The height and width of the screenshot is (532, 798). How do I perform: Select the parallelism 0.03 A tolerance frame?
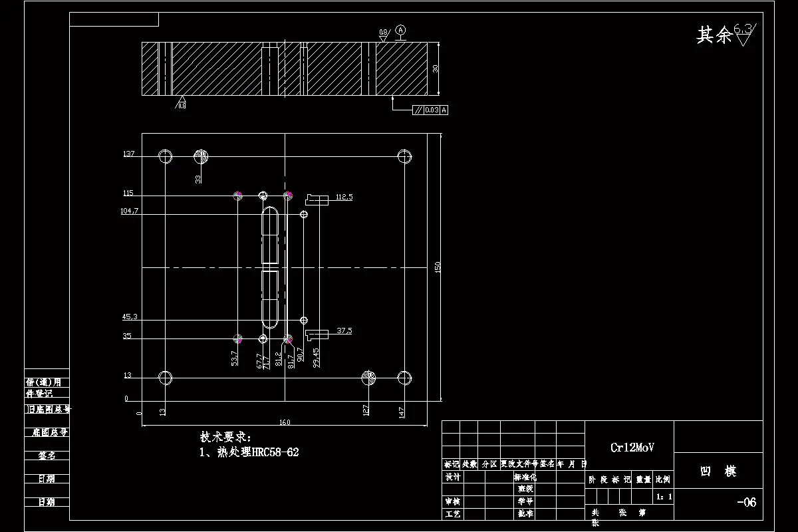[430, 110]
